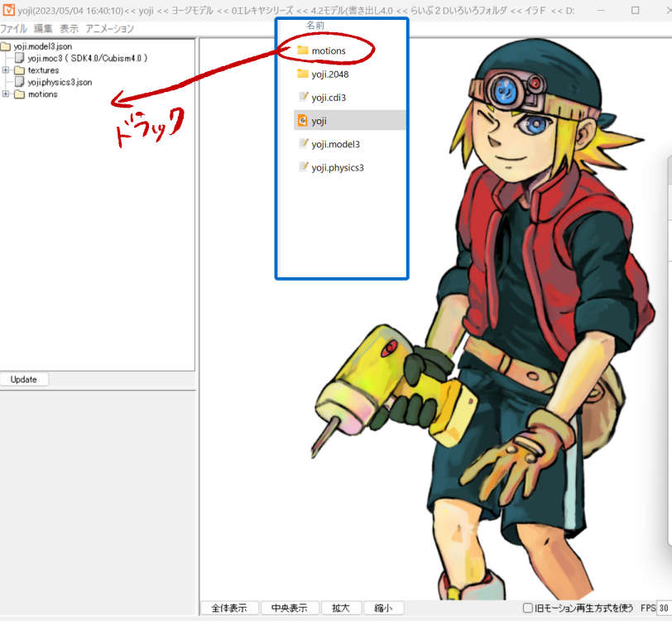Viewport: 672px width, 621px height.
Task: Click motions folder icon in file list
Action: point(303,51)
